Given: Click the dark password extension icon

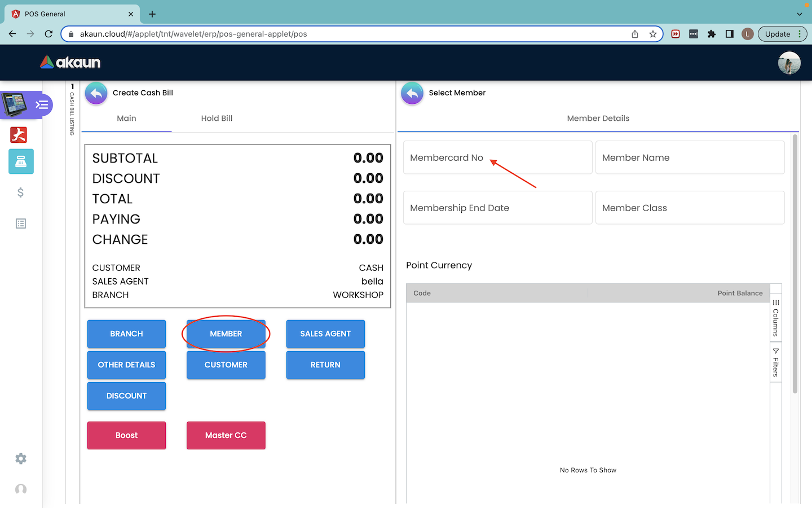Looking at the screenshot, I should click(x=694, y=34).
